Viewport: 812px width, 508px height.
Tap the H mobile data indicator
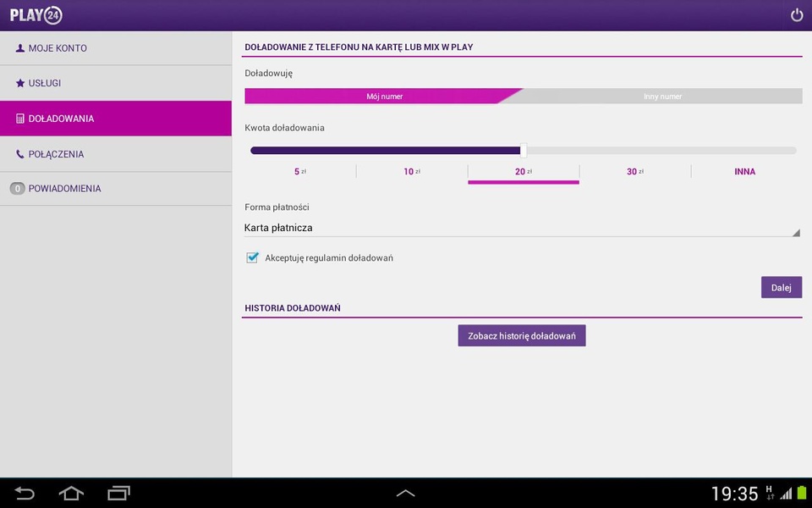770,493
